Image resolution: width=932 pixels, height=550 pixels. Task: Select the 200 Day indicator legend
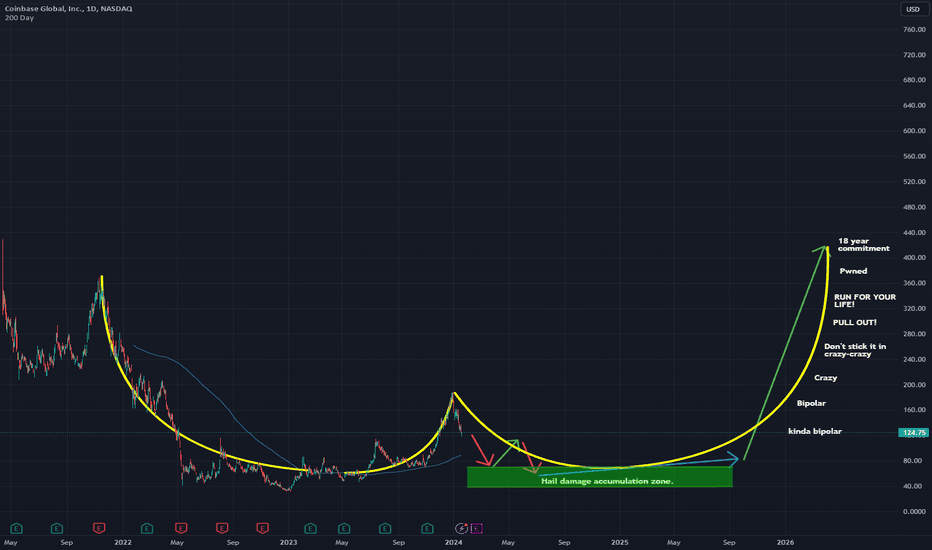19,18
